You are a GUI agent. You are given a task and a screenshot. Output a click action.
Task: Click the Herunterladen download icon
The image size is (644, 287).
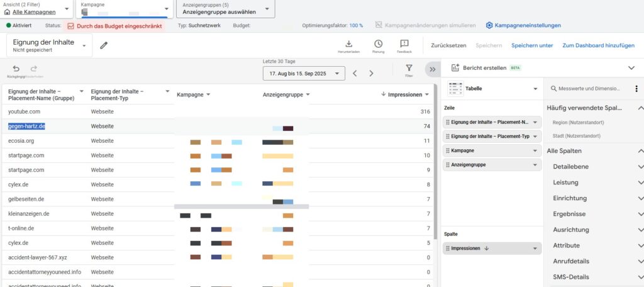(348, 44)
